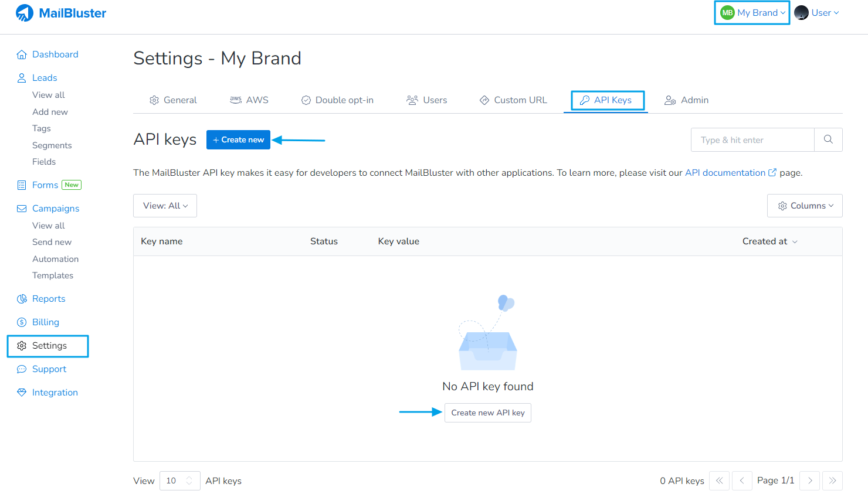Click the Settings gear icon in sidebar
The height and width of the screenshot is (501, 868).
click(22, 346)
